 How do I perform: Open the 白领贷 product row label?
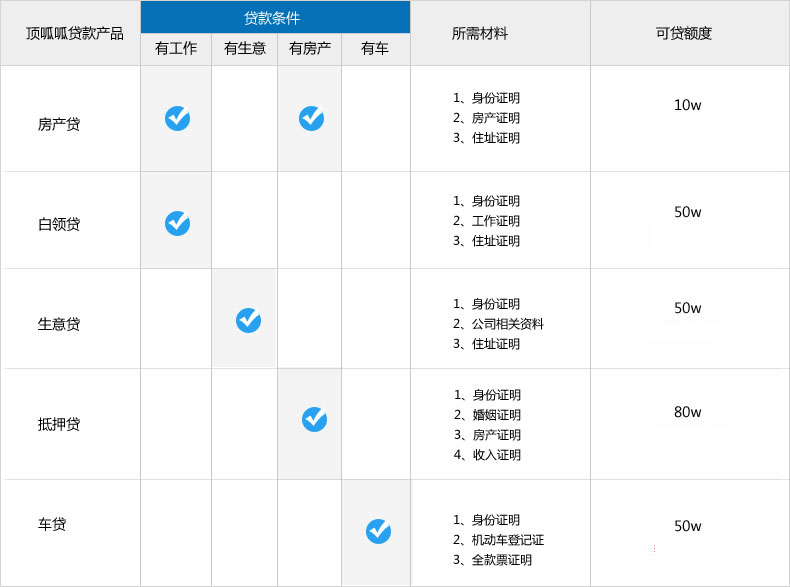click(x=59, y=224)
